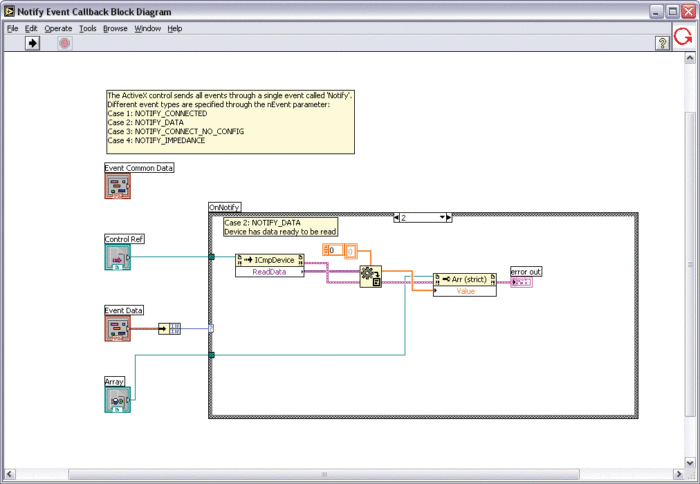Select the error out indicator terminal

click(x=522, y=282)
